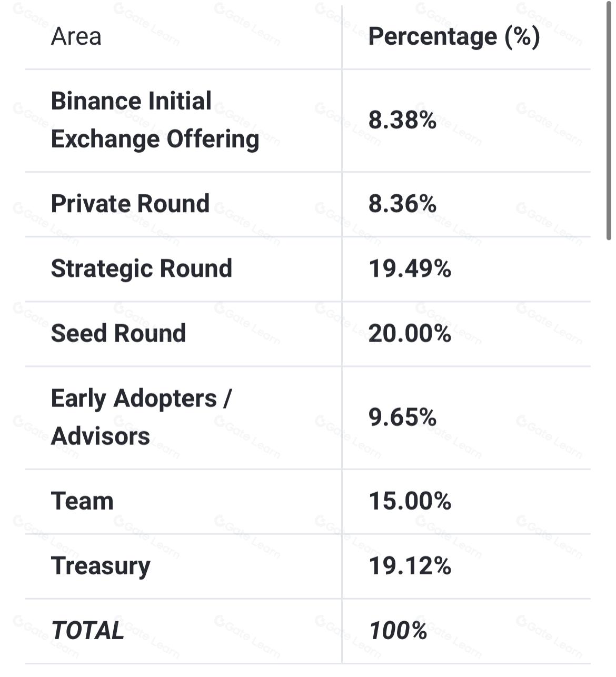Click the 20.00% percentage value

[x=410, y=333]
